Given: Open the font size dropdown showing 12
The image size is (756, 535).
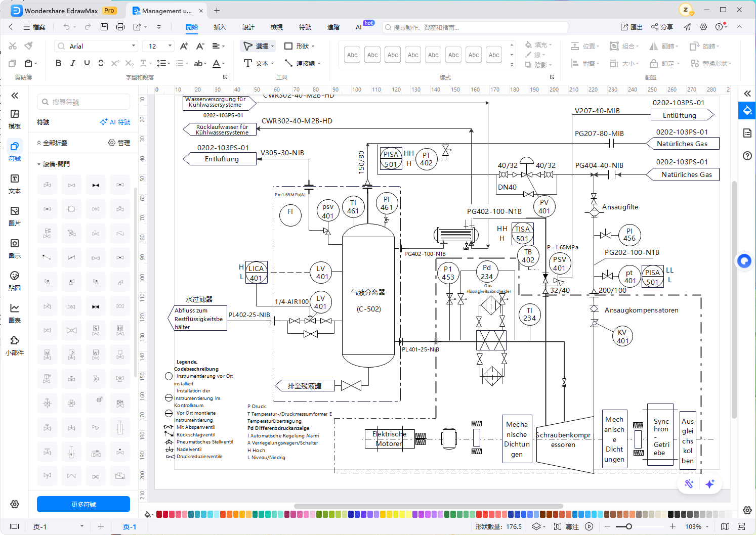Looking at the screenshot, I should click(x=158, y=46).
